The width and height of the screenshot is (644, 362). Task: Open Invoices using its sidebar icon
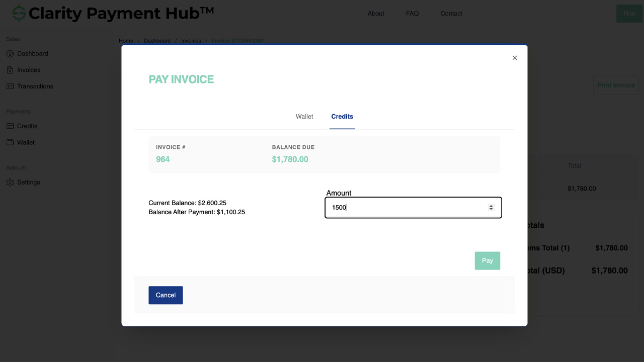(x=10, y=70)
